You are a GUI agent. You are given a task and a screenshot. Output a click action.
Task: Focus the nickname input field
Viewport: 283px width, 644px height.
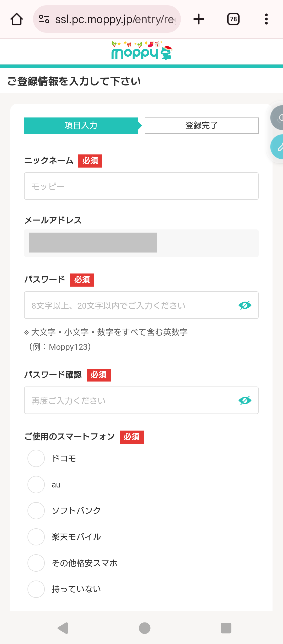141,186
